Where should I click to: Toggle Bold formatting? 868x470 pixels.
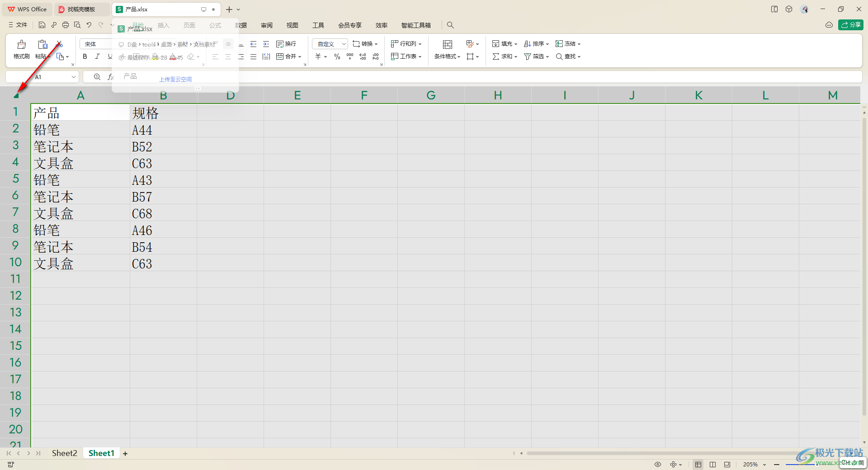(x=85, y=56)
